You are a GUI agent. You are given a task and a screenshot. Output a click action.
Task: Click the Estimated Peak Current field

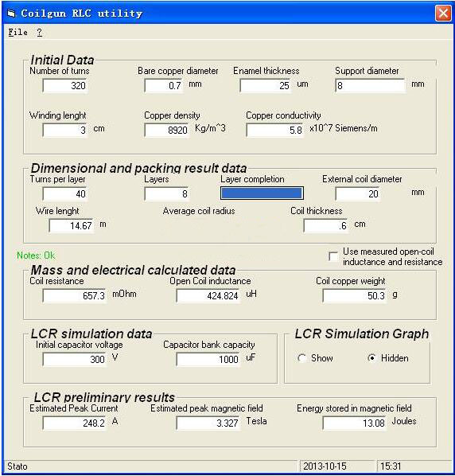tap(75, 423)
